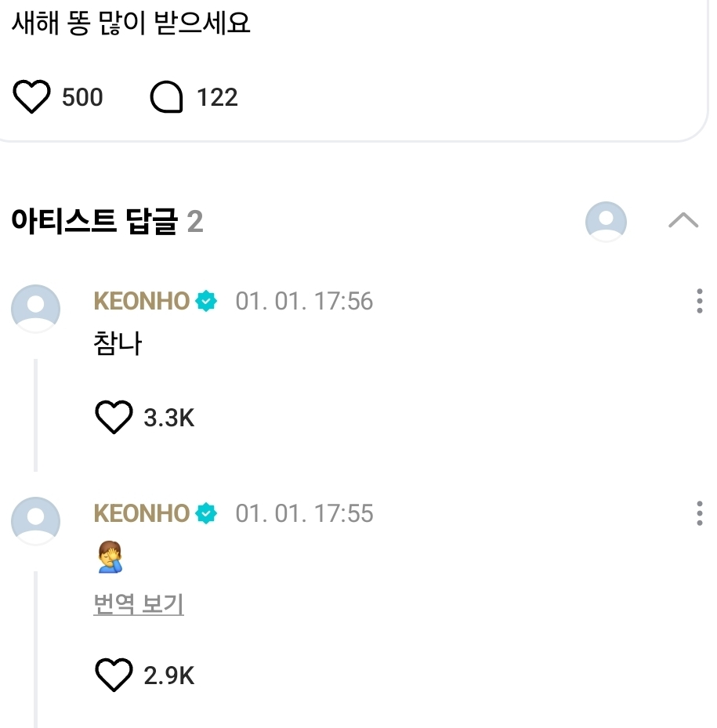The width and height of the screenshot is (717, 728).
Task: Click the small artist avatar beside the chevron
Action: click(x=606, y=221)
